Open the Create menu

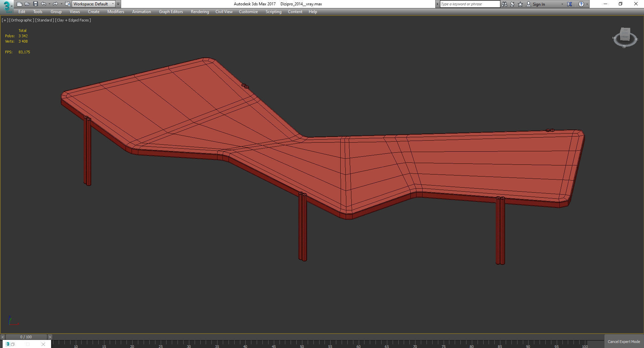pos(94,12)
